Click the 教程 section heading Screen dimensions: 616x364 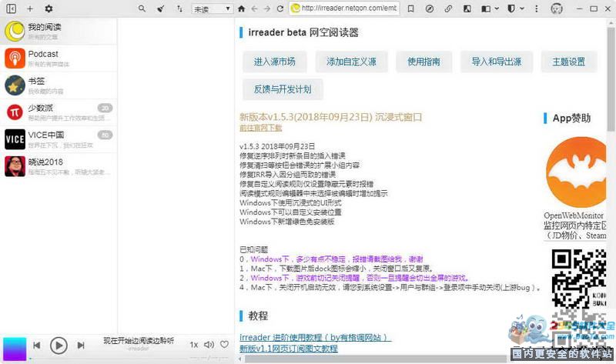[x=258, y=316]
